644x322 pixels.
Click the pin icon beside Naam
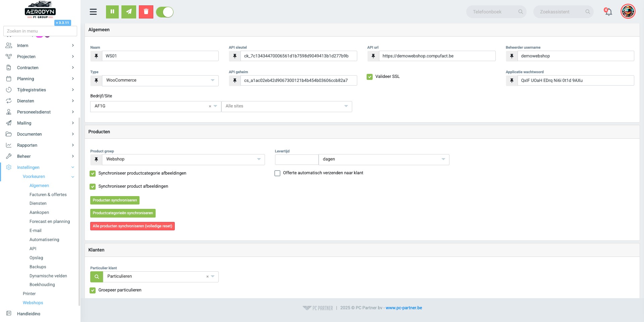click(x=96, y=56)
